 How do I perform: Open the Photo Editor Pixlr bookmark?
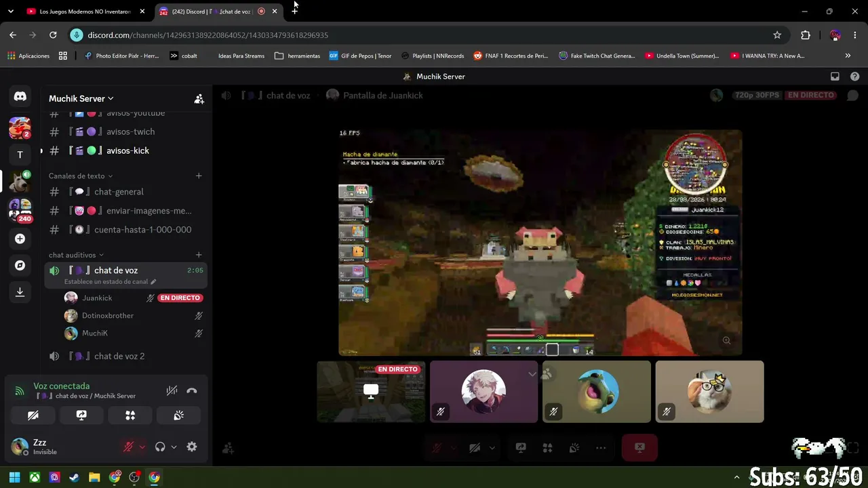coord(121,56)
